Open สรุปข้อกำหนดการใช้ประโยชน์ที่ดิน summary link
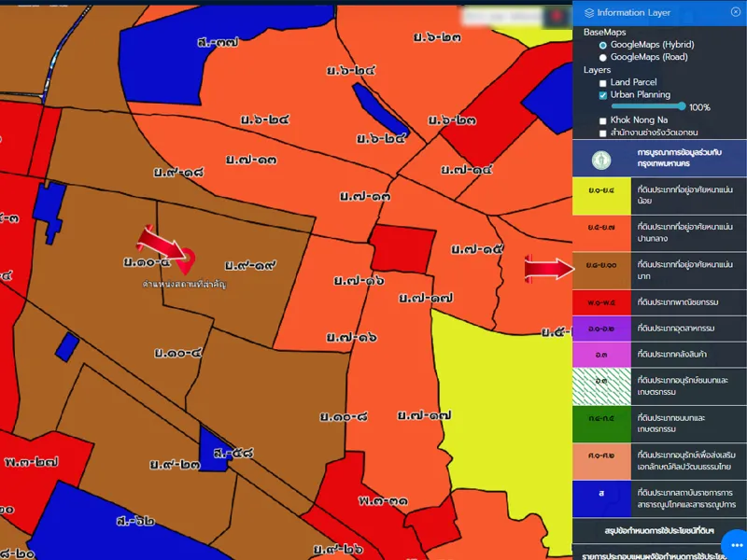The image size is (747, 560). (x=659, y=531)
